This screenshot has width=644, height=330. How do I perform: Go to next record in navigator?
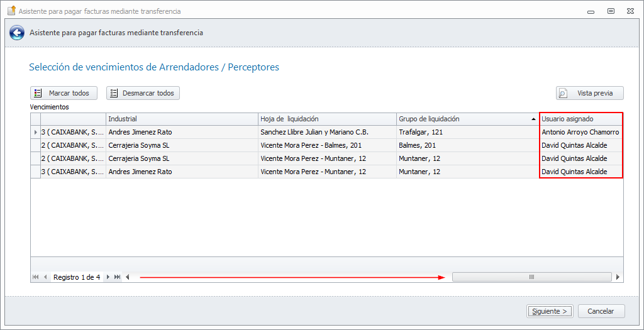pos(108,277)
